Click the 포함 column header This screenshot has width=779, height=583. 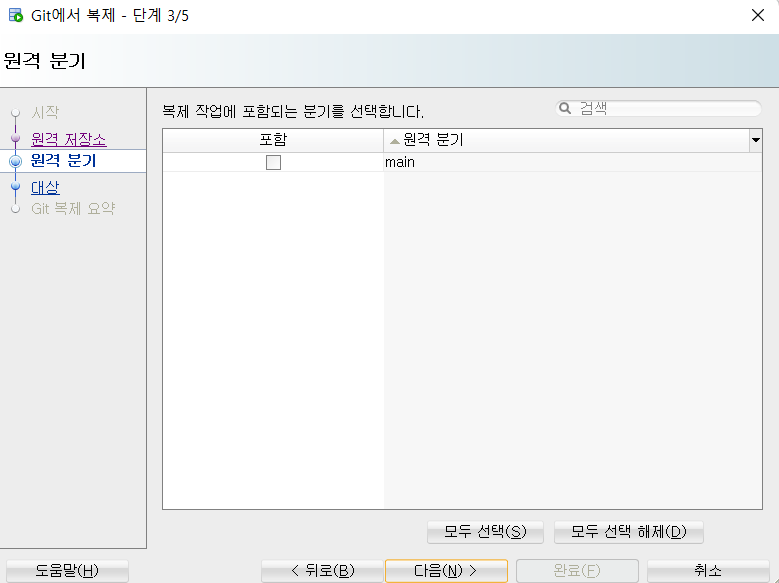click(273, 140)
